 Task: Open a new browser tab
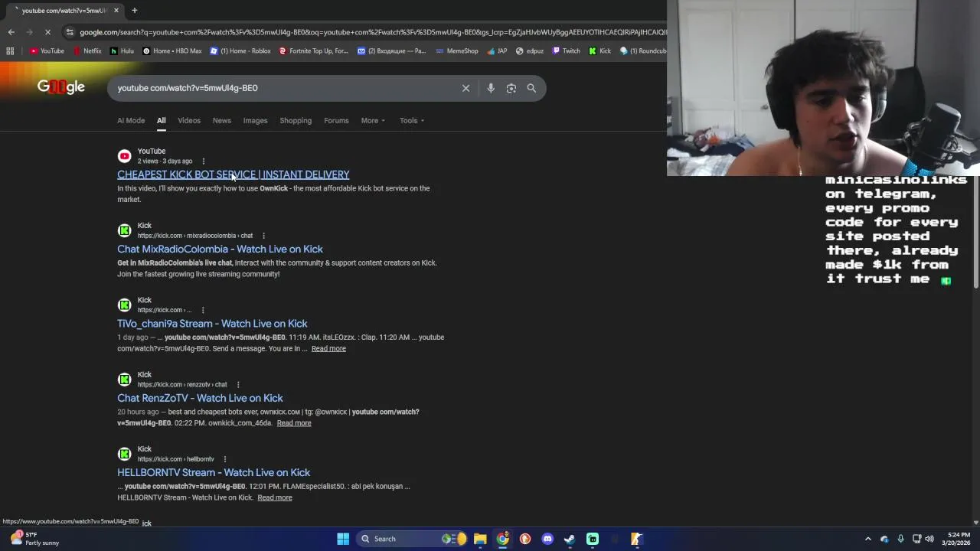pyautogui.click(x=134, y=10)
